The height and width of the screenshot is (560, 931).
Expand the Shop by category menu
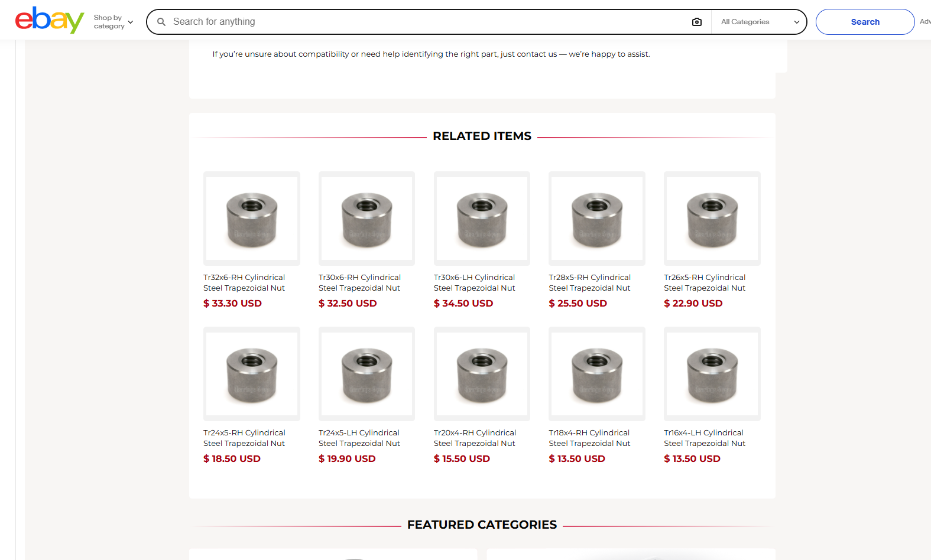coord(113,22)
